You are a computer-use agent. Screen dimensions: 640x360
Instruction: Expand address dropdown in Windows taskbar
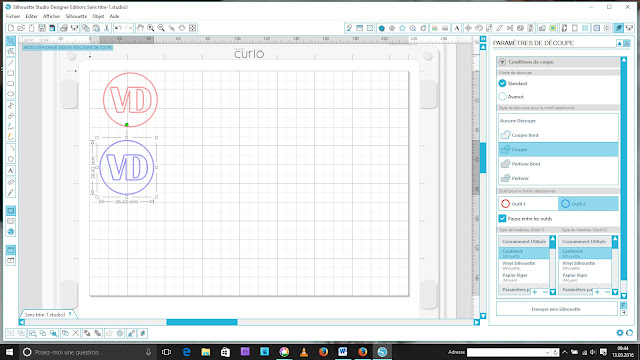(548, 352)
